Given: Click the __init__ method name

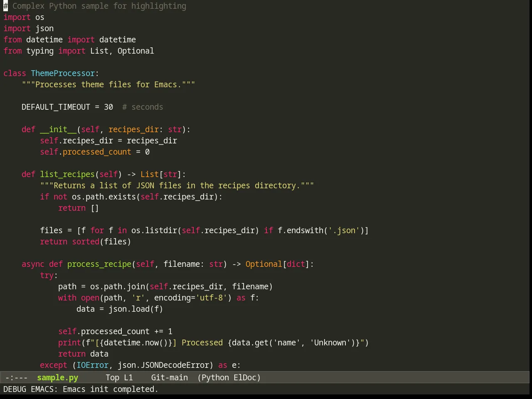Looking at the screenshot, I should (x=58, y=129).
